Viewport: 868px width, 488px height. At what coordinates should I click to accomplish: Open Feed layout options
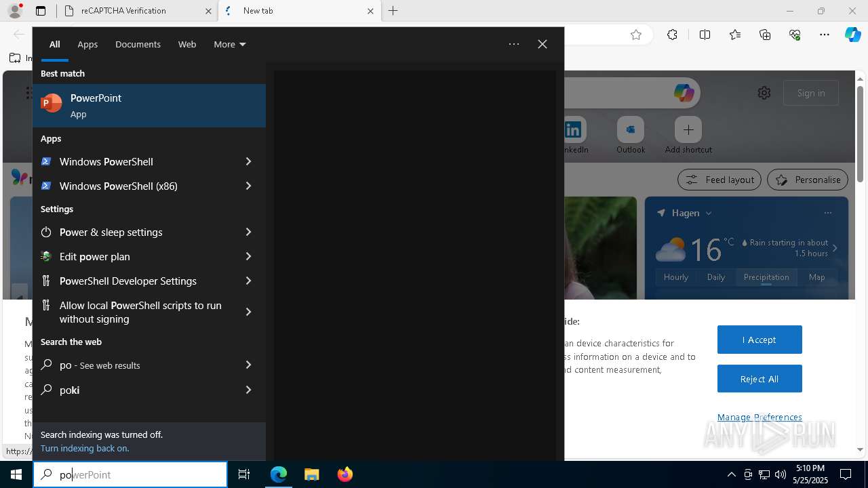coord(719,180)
